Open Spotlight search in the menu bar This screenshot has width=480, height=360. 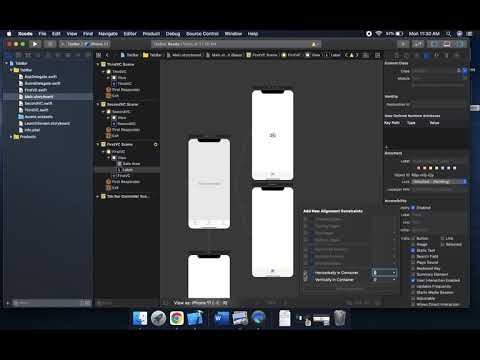[x=449, y=34]
